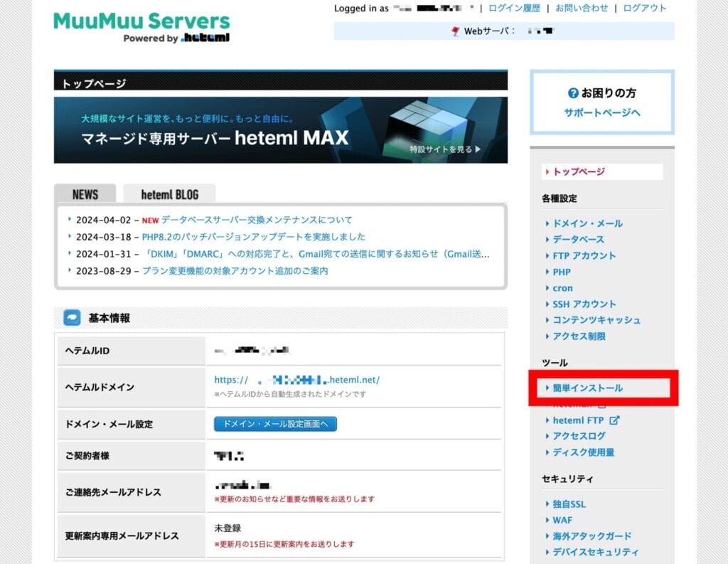The width and height of the screenshot is (728, 564).
Task: Open お問い合わせ contact link
Action: click(582, 9)
